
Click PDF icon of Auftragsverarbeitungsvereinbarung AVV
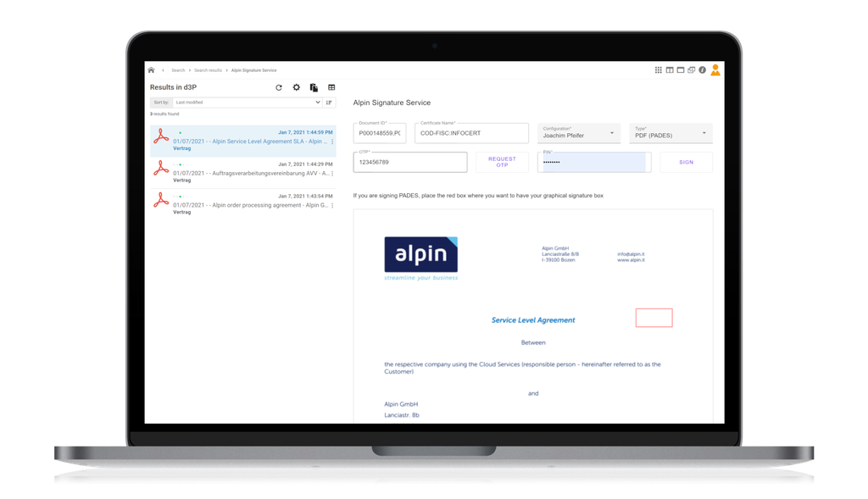tap(161, 169)
